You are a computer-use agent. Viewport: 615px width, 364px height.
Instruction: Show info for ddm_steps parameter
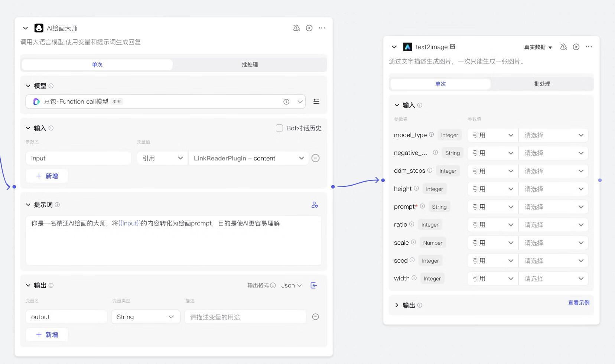point(430,170)
